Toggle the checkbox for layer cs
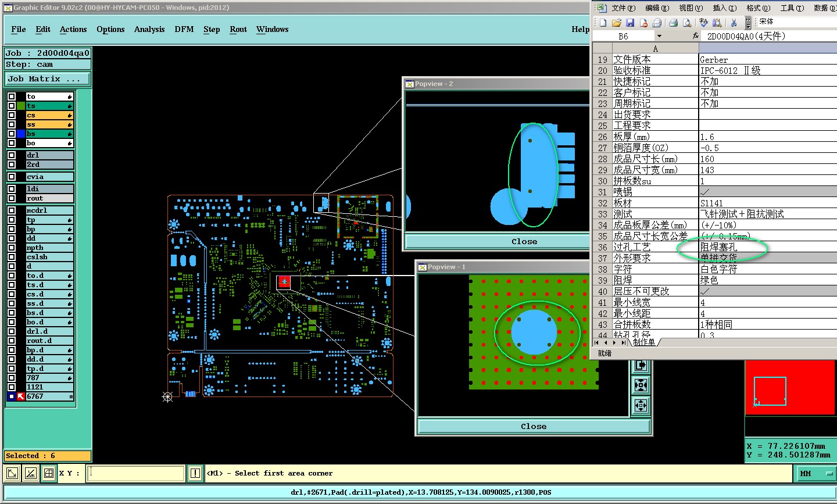Viewport: 837px width, 504px height. (x=12, y=115)
